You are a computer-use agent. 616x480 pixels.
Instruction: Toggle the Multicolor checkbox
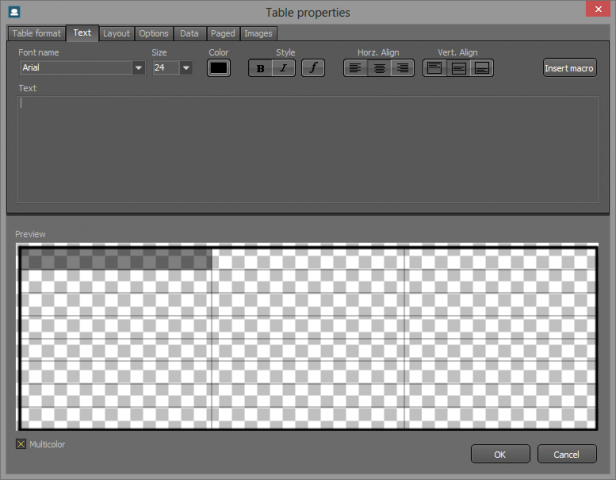pos(21,444)
